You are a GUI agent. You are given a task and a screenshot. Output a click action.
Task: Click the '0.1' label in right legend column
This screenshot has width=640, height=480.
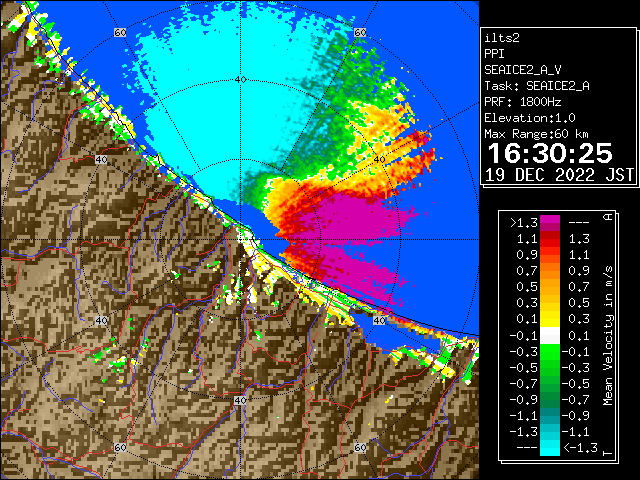click(x=579, y=336)
